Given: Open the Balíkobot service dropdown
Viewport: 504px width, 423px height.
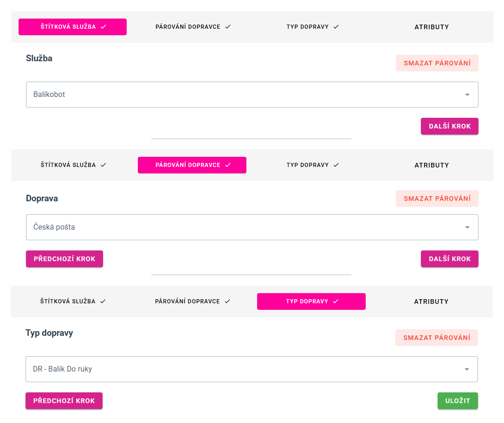Looking at the screenshot, I should pyautogui.click(x=252, y=95).
